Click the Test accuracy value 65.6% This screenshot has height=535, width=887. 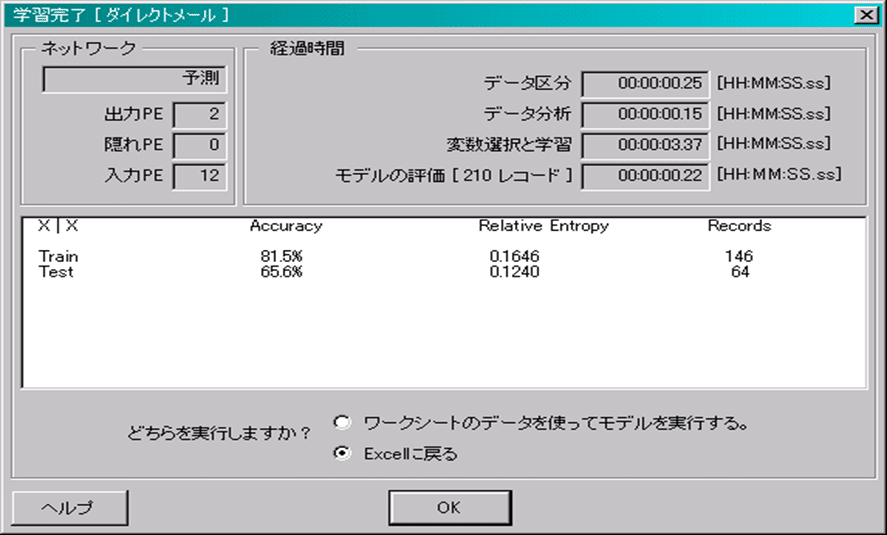(x=281, y=272)
